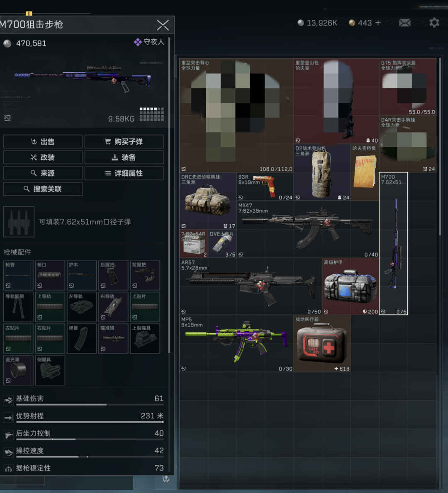Viewport: 448px width, 493px height.
Task: Click the 购买子弹 buy ammo button
Action: point(124,141)
